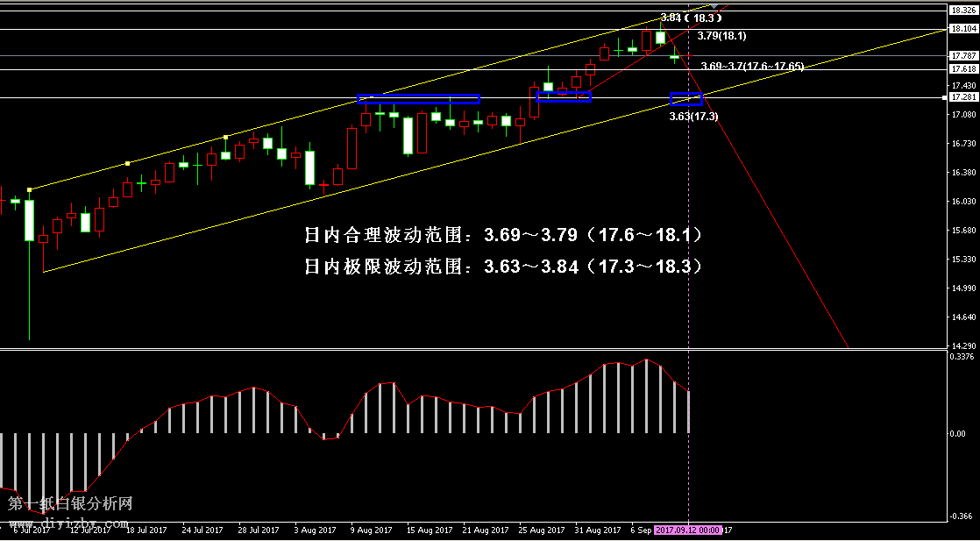Select the blue rectangle near 3.63(17.3) label

(685, 100)
